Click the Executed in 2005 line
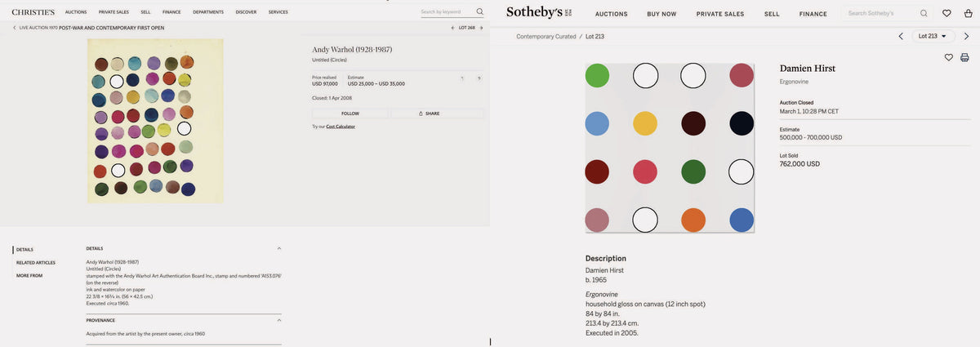 (x=612, y=333)
